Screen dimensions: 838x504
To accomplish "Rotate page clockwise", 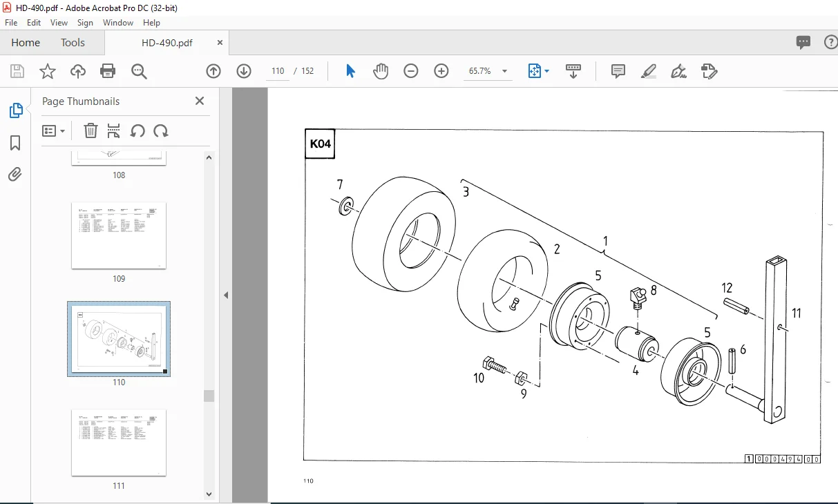I will pos(161,131).
